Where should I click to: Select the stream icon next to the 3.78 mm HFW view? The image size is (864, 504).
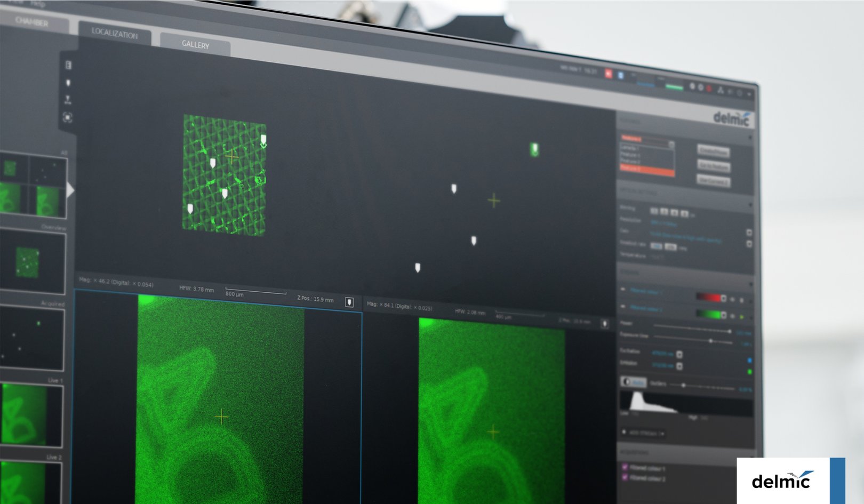349,301
